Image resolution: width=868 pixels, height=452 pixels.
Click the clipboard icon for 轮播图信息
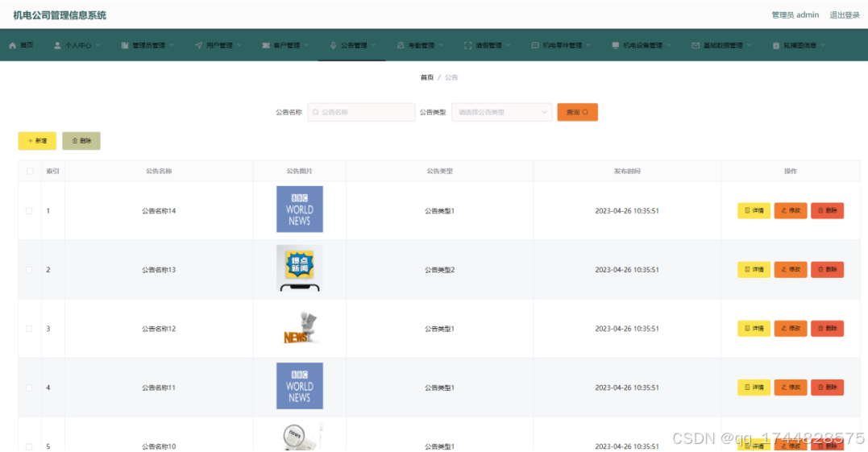point(776,45)
